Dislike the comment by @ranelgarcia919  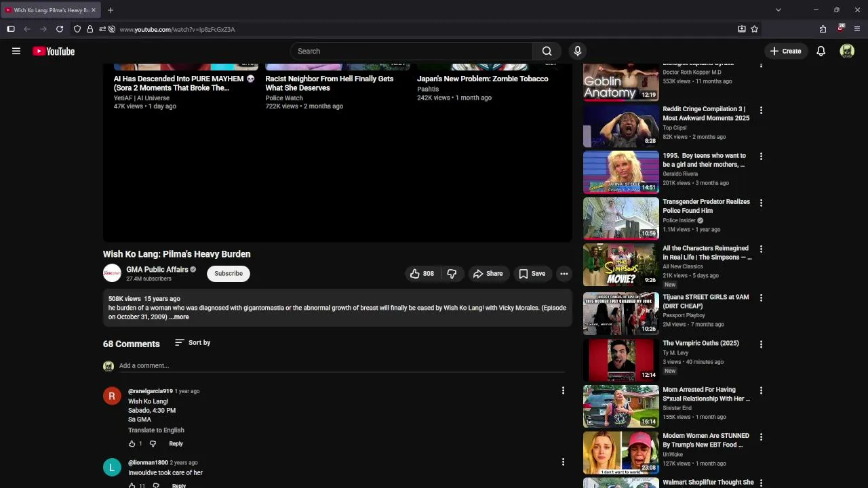153,444
